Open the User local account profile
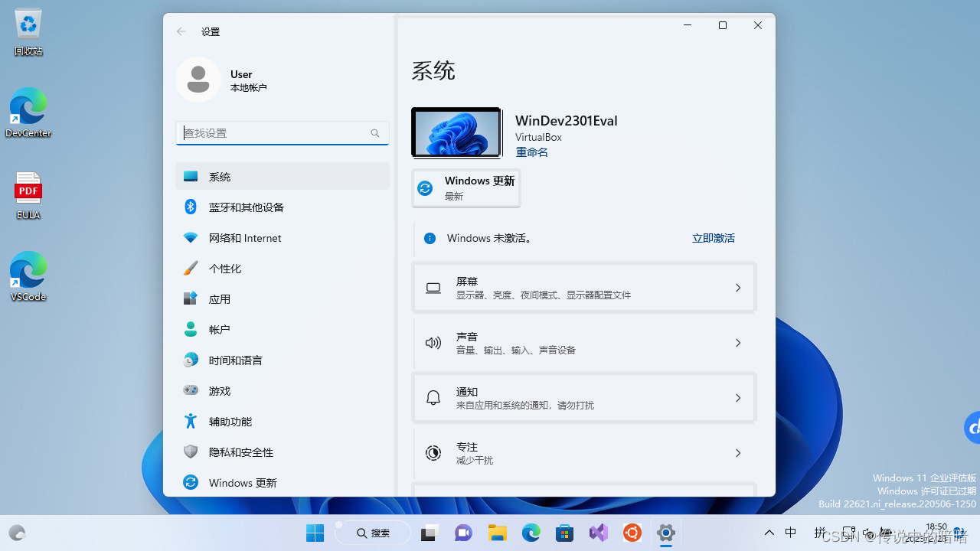The height and width of the screenshot is (551, 980). [222, 80]
